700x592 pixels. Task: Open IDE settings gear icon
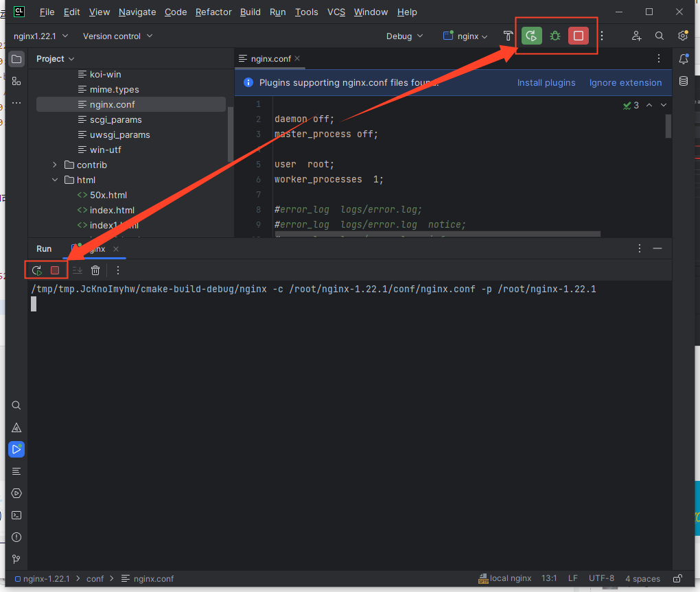coord(683,36)
